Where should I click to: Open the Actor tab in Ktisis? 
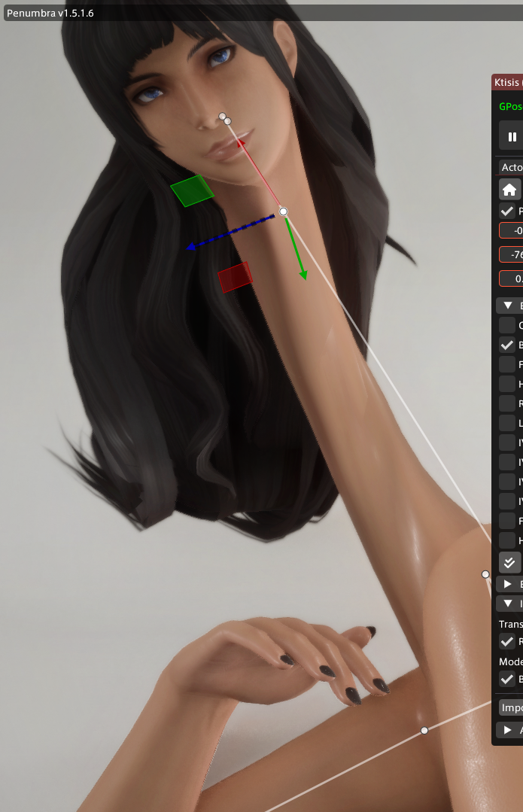click(x=511, y=167)
